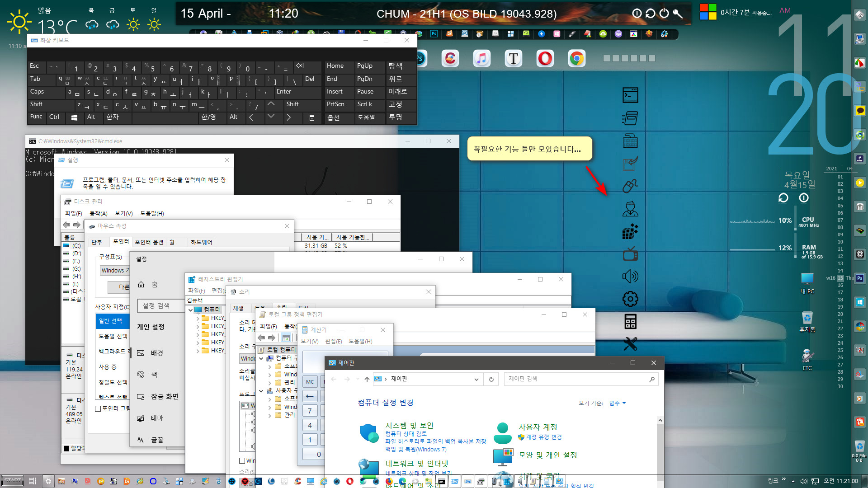Click the Control Panel search box

click(x=580, y=379)
